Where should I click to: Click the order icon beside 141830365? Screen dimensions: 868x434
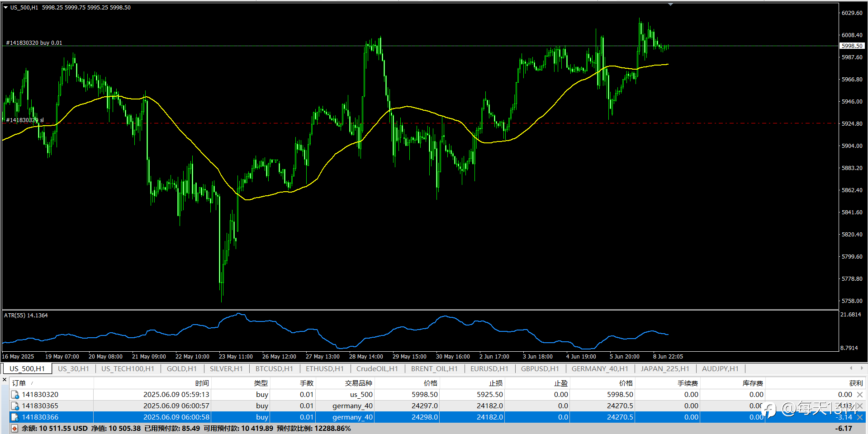15,406
